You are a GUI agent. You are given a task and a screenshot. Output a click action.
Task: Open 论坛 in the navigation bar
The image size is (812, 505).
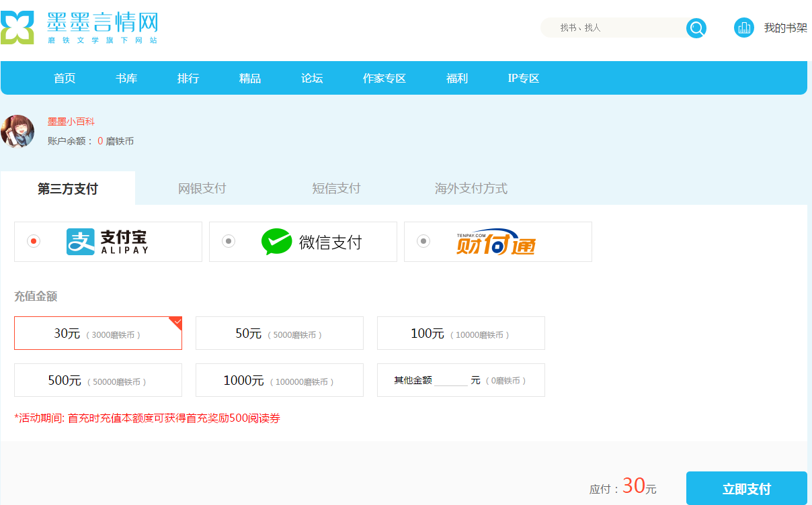(x=312, y=78)
